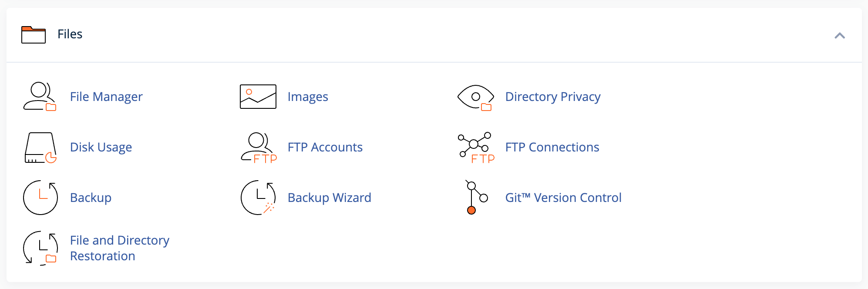Open the Images tool
The image size is (868, 289).
[x=307, y=97]
